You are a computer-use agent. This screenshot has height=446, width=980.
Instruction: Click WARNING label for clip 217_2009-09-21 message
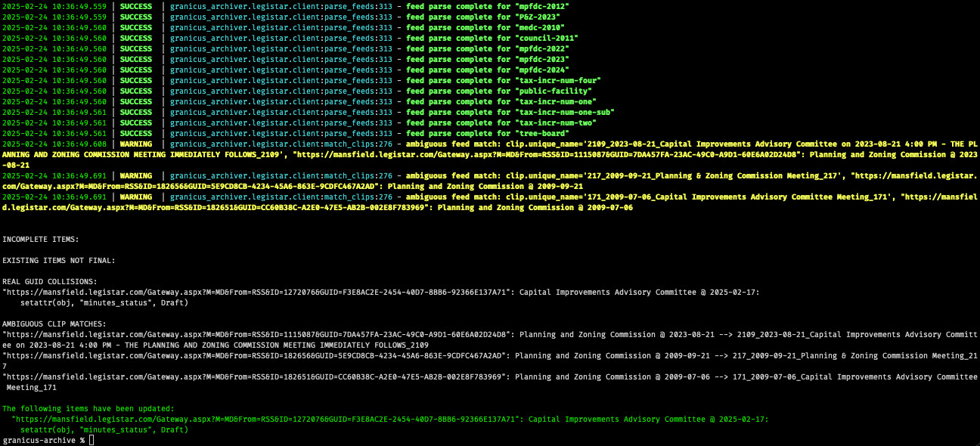pos(136,175)
